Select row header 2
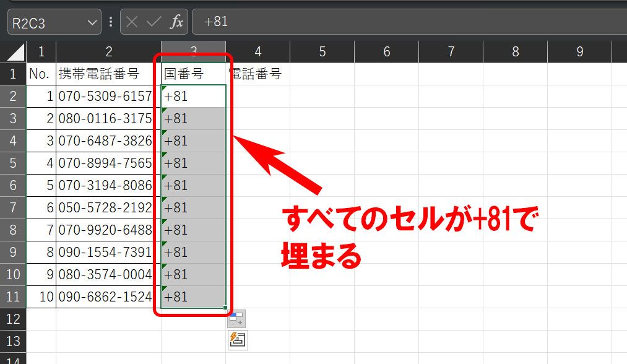This screenshot has height=364, width=627. point(13,96)
